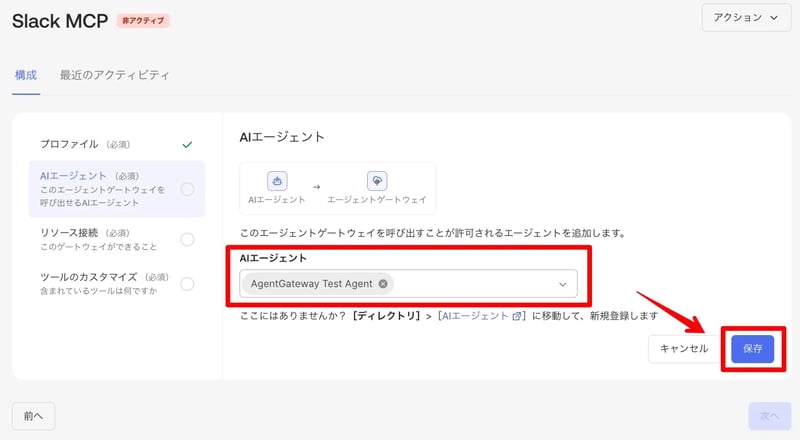800x440 pixels.
Task: Switch to the 構成 tab
Action: coord(26,75)
